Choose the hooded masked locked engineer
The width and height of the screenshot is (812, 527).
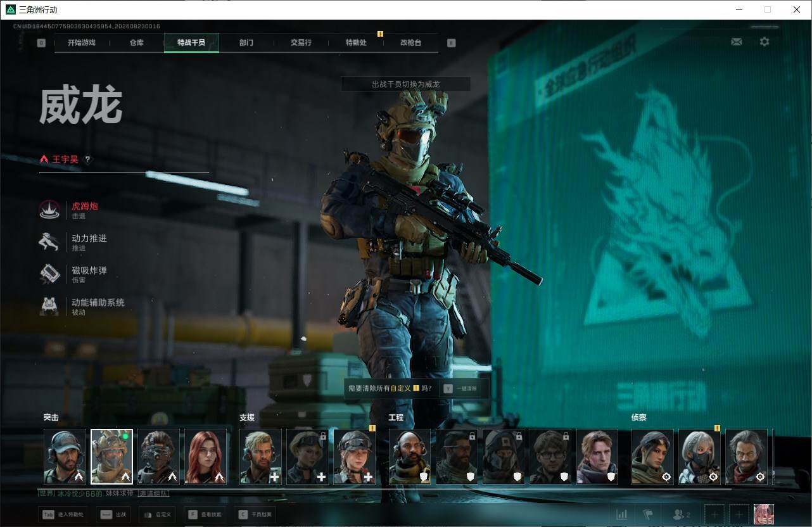[503, 457]
